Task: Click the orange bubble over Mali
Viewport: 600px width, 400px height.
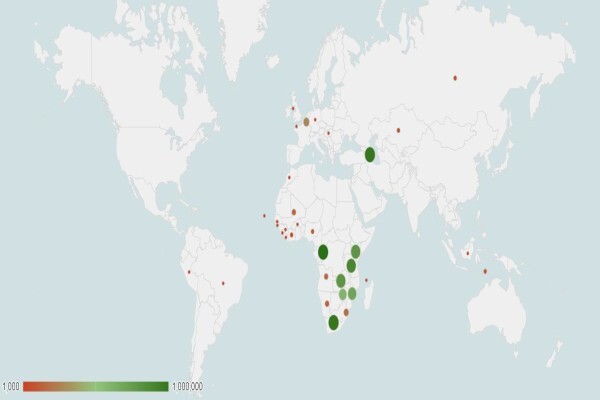Action: 294,212
